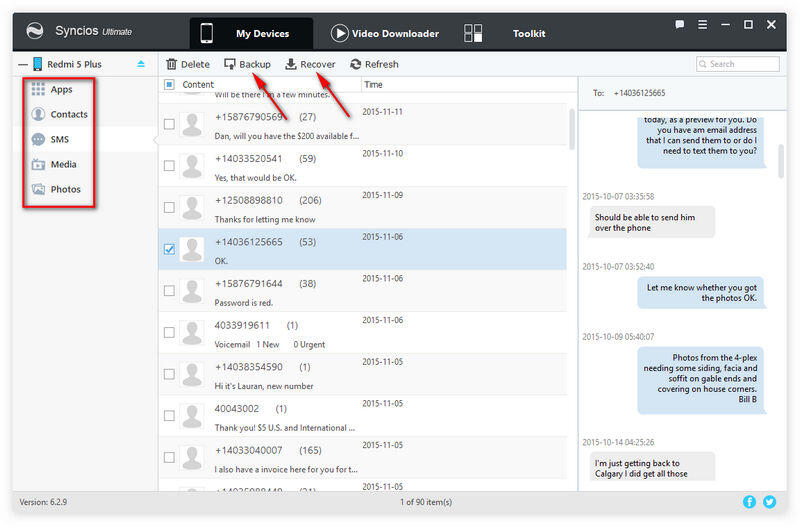Click the 2015-11-09 date cell

(383, 195)
